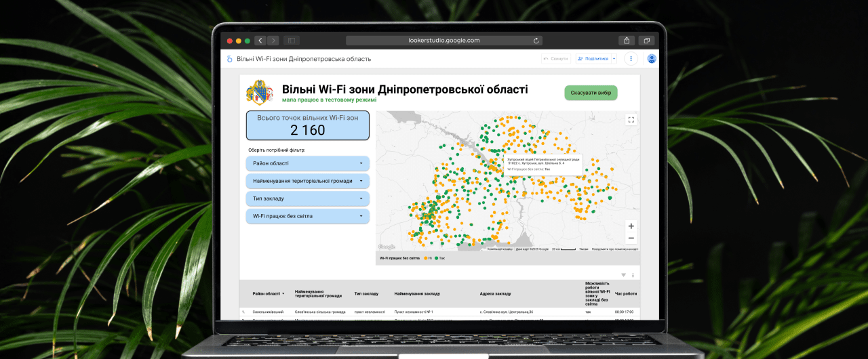Sort table by Район області column header
The width and height of the screenshot is (868, 359).
268,294
